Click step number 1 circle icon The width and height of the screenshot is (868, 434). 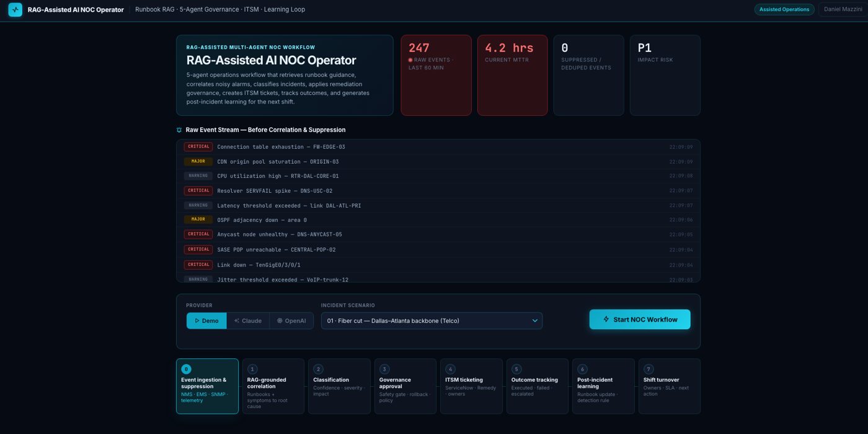(252, 369)
